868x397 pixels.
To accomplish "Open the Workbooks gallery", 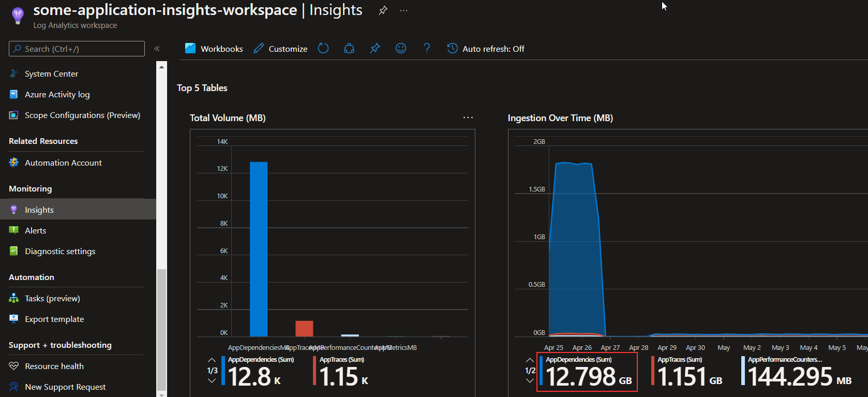I will coord(214,49).
